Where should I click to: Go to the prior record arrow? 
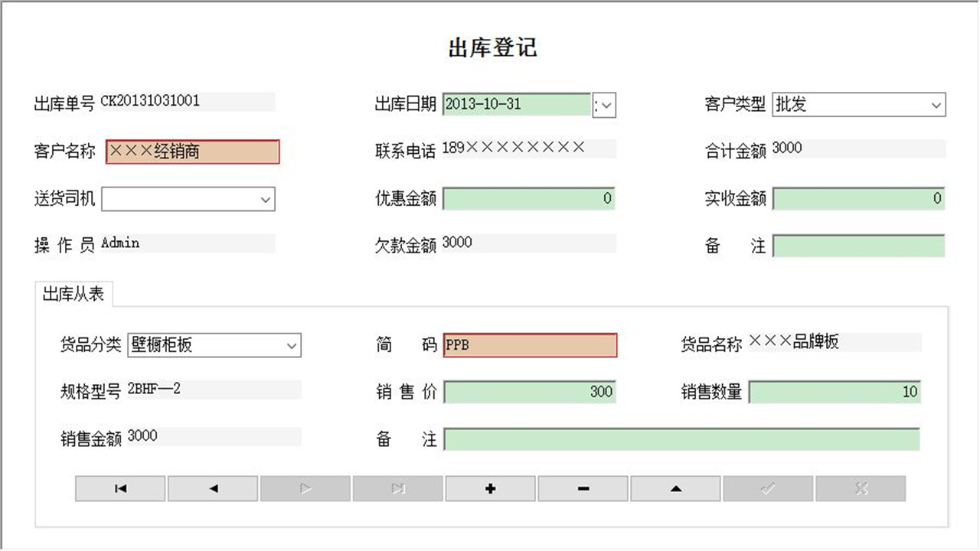212,488
